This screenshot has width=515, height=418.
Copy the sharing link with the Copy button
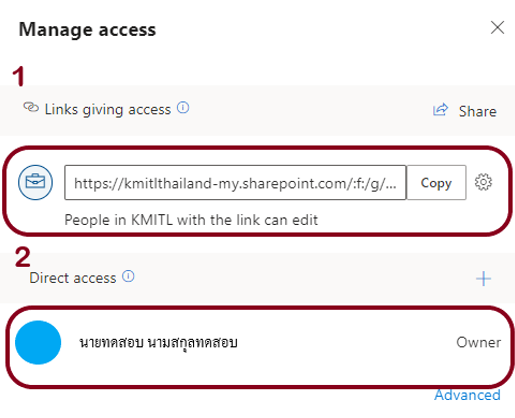[x=436, y=182]
